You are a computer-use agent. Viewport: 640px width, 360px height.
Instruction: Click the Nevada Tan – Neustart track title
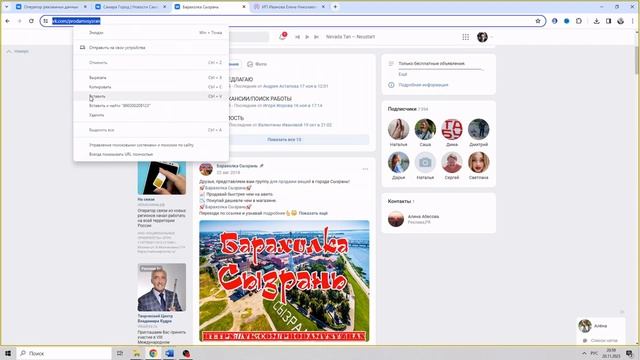(350, 37)
